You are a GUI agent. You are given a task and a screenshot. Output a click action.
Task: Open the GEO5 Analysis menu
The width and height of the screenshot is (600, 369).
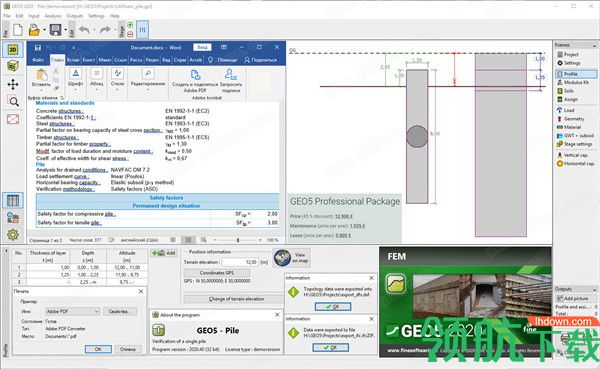coord(53,16)
